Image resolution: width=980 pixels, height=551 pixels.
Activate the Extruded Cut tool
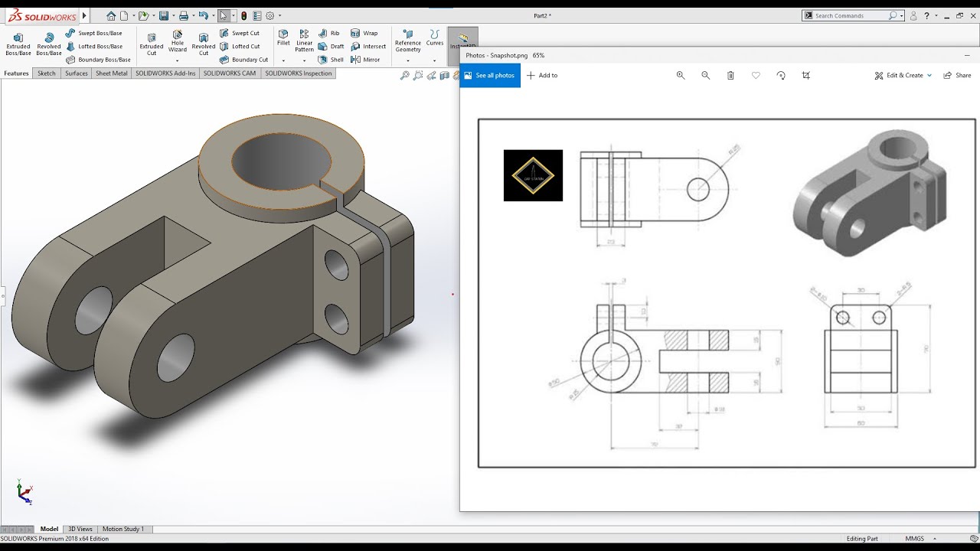point(152,44)
